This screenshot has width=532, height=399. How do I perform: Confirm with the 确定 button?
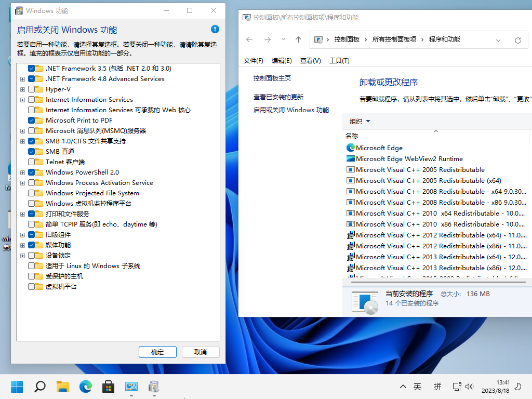(157, 352)
